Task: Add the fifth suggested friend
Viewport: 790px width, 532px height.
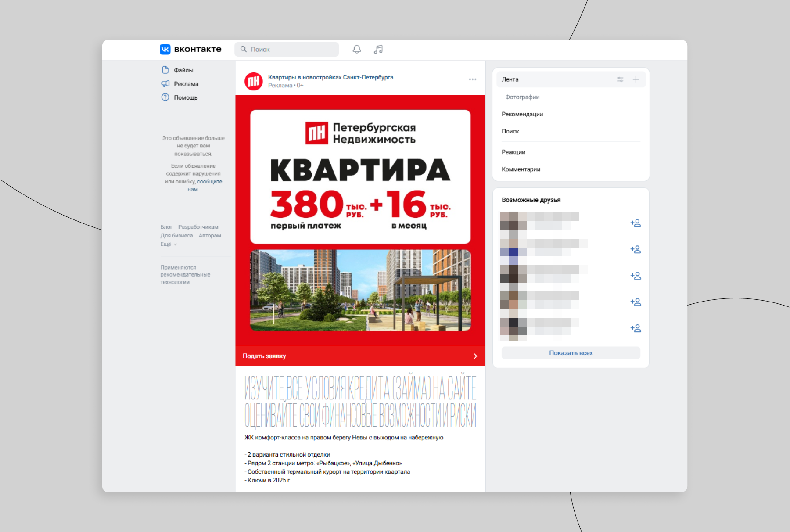Action: click(x=636, y=329)
